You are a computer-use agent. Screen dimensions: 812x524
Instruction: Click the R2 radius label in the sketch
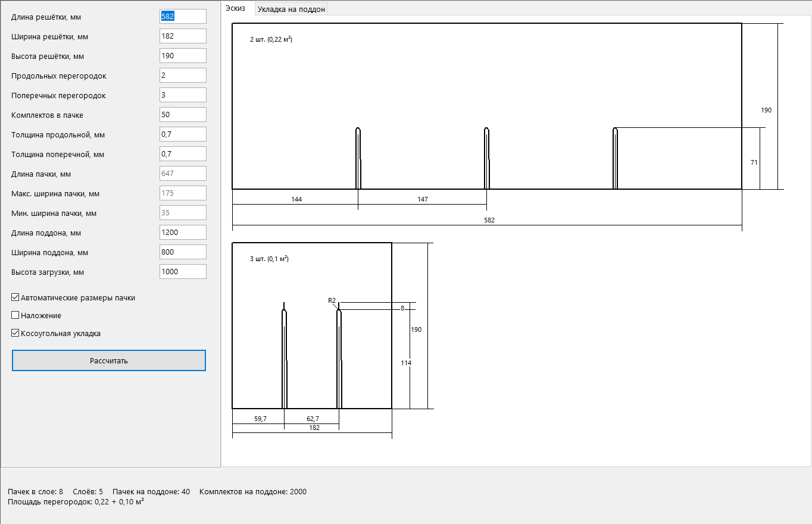tap(332, 300)
